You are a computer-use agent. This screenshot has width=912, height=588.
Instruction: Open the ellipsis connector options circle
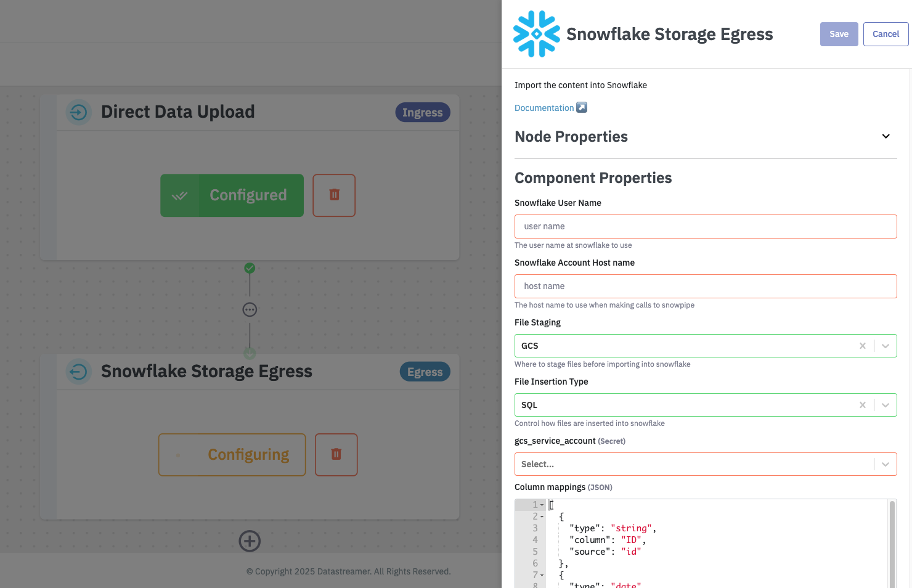[250, 309]
